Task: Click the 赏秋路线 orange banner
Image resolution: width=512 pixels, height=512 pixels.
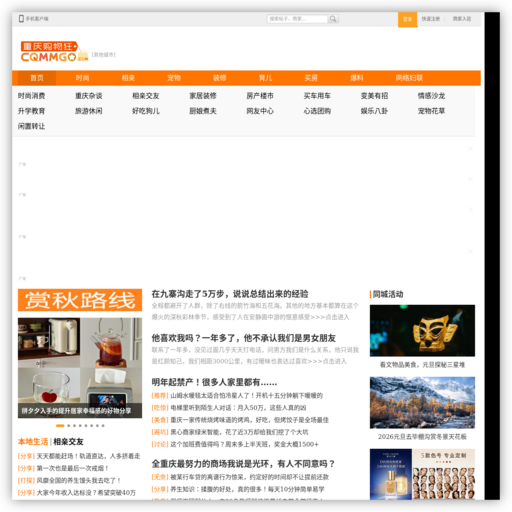Action: pyautogui.click(x=80, y=300)
